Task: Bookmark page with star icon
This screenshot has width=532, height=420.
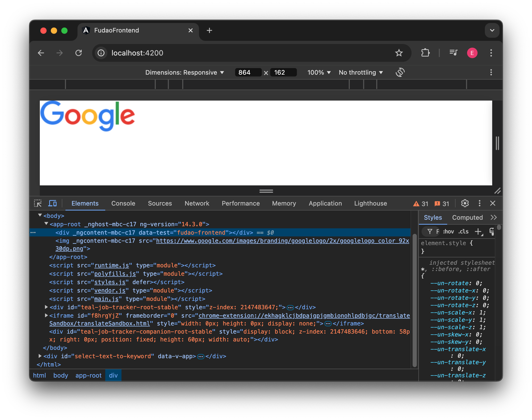Action: [x=399, y=53]
